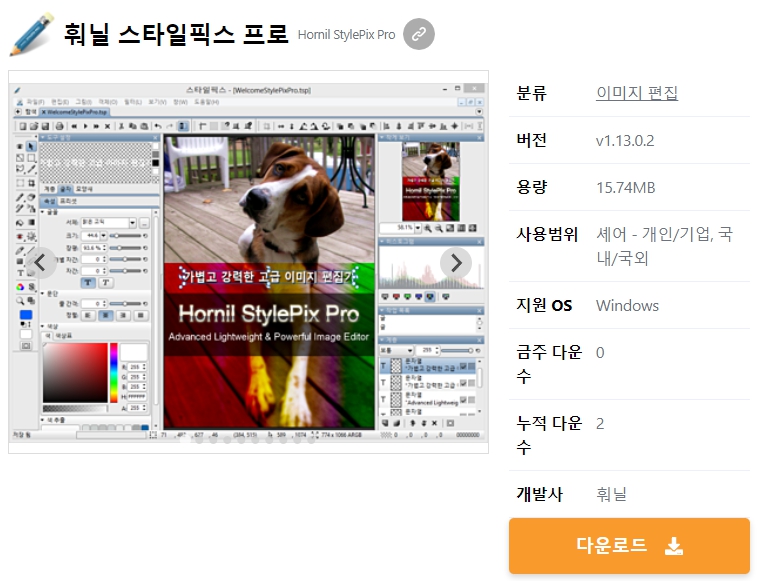Click the 15.74MB file size value
Screen dimensions: 758x581
626,188
